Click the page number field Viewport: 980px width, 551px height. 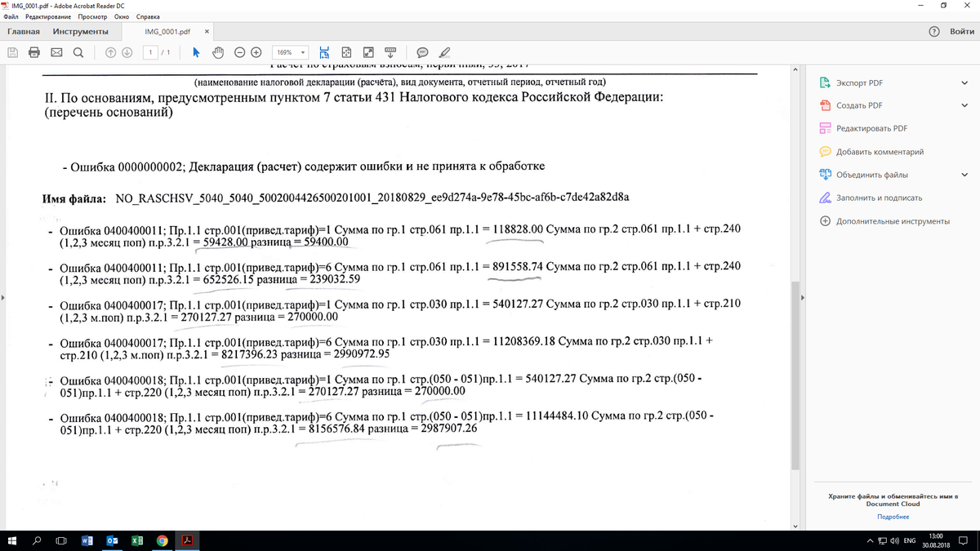150,51
